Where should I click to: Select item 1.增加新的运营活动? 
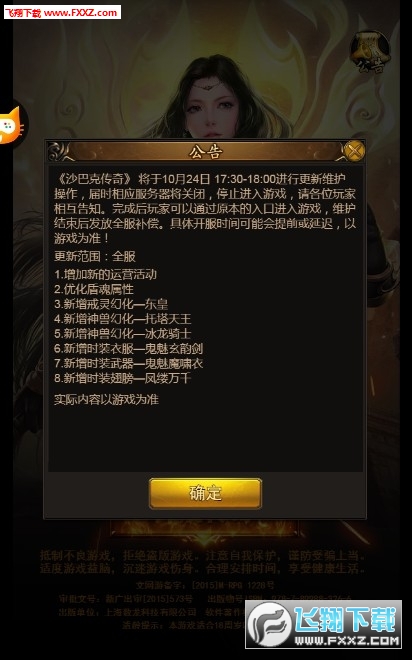coord(106,275)
